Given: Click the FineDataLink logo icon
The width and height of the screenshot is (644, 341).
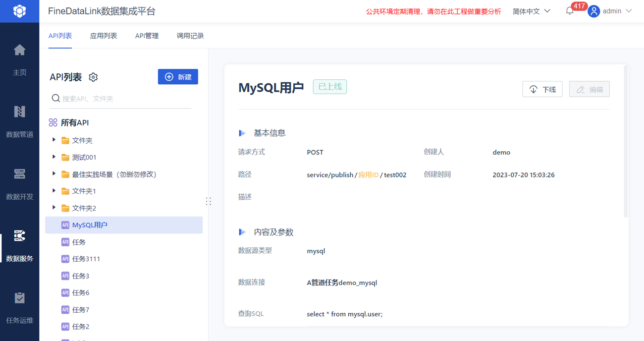Looking at the screenshot, I should (x=19, y=11).
